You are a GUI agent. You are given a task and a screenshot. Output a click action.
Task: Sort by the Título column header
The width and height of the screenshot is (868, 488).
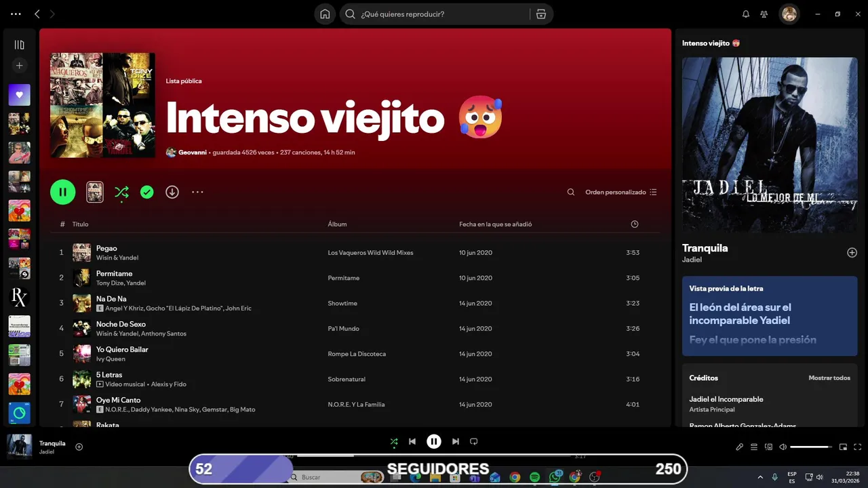tap(81, 224)
